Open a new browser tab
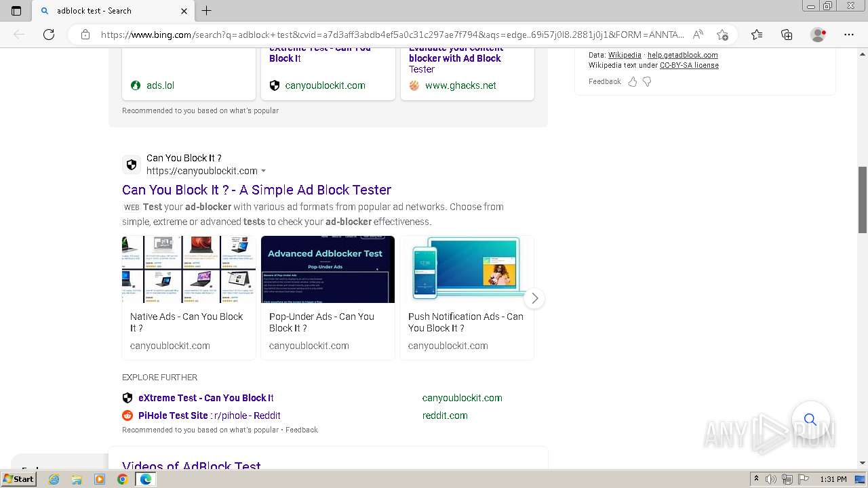This screenshot has height=488, width=868. pyautogui.click(x=207, y=11)
